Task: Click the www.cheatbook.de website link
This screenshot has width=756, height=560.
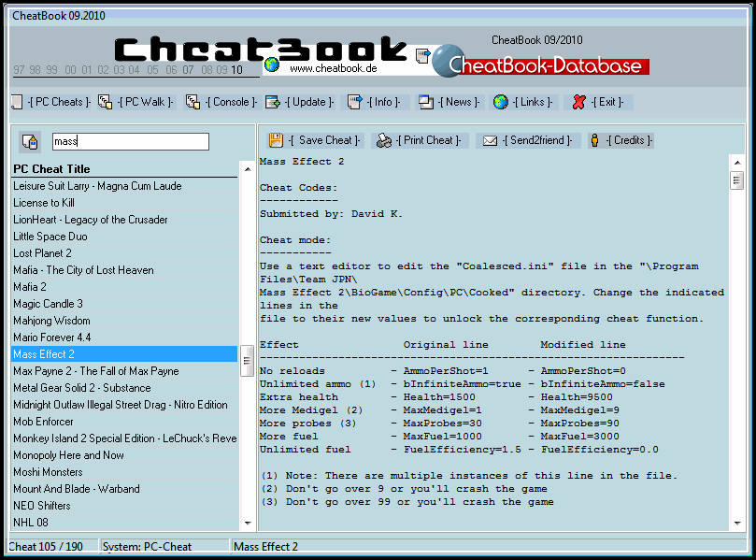Action: point(334,68)
